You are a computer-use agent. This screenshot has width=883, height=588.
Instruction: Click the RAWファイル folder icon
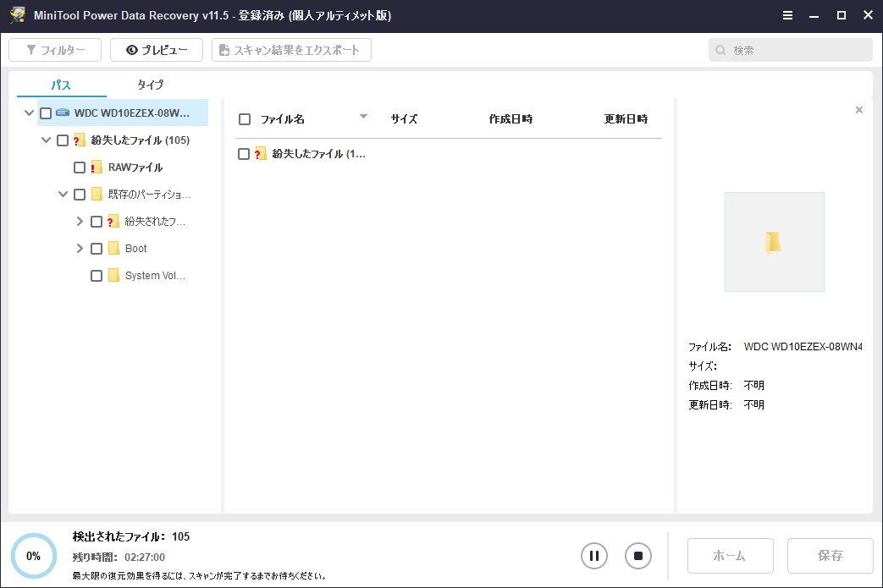[97, 168]
